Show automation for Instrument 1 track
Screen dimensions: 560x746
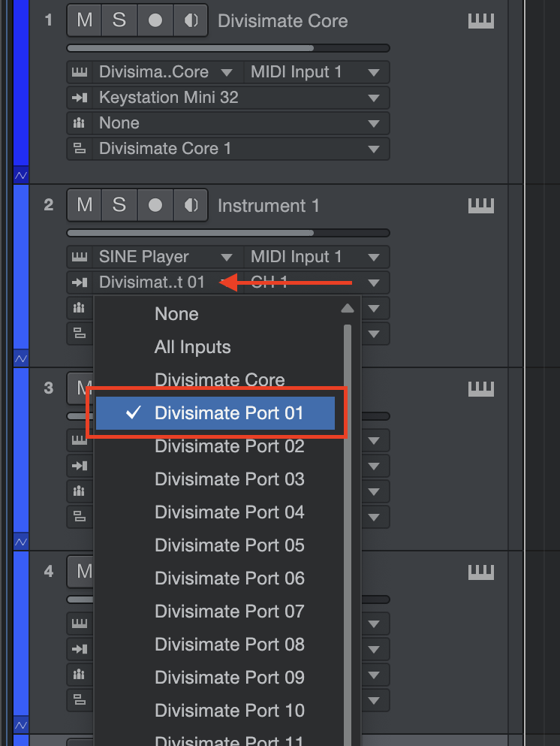(x=21, y=359)
